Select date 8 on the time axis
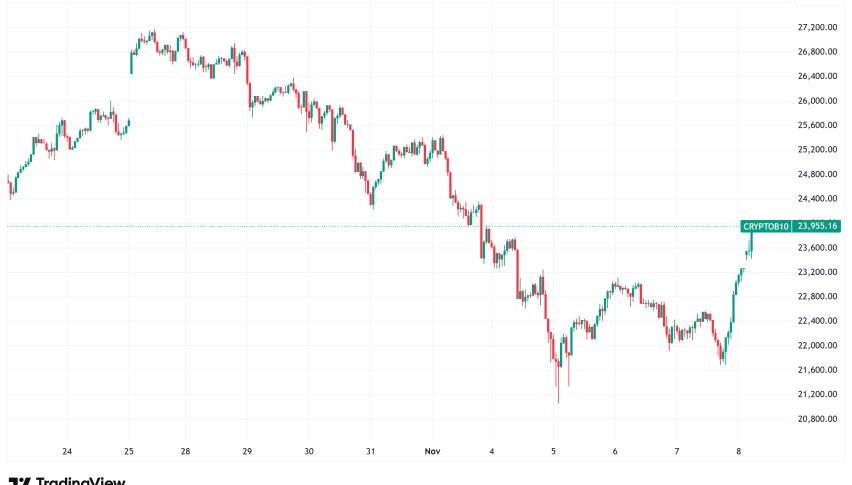The image size is (852, 485). click(x=738, y=452)
